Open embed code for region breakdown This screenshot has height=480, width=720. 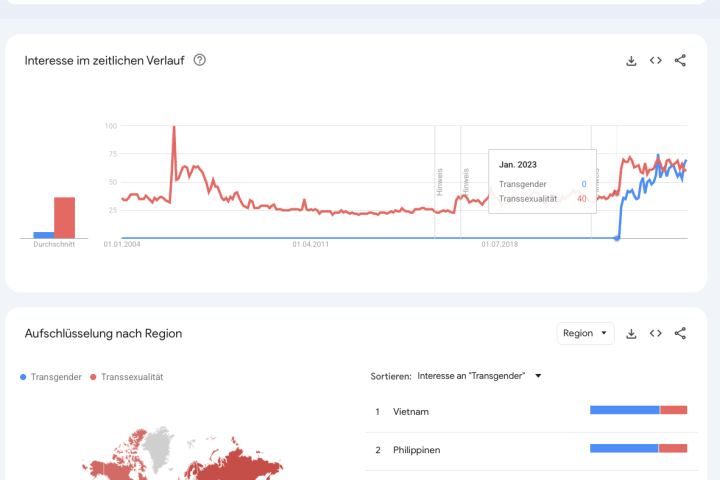pyautogui.click(x=656, y=333)
